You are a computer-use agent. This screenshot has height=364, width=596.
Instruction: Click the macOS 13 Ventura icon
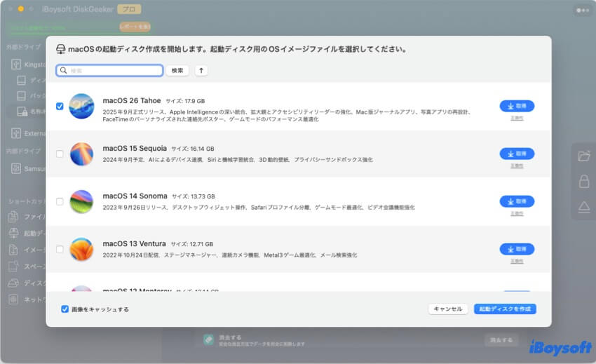[81, 249]
